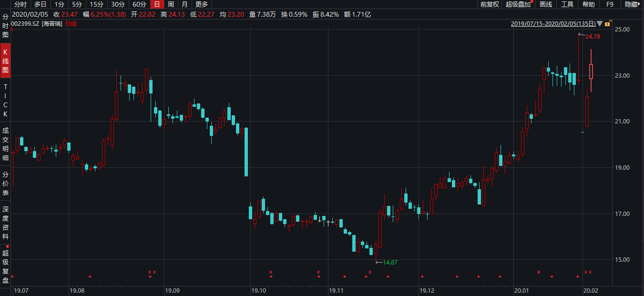644x296 pixels.
Task: Open the date range dropdown triangle
Action: pos(600,24)
